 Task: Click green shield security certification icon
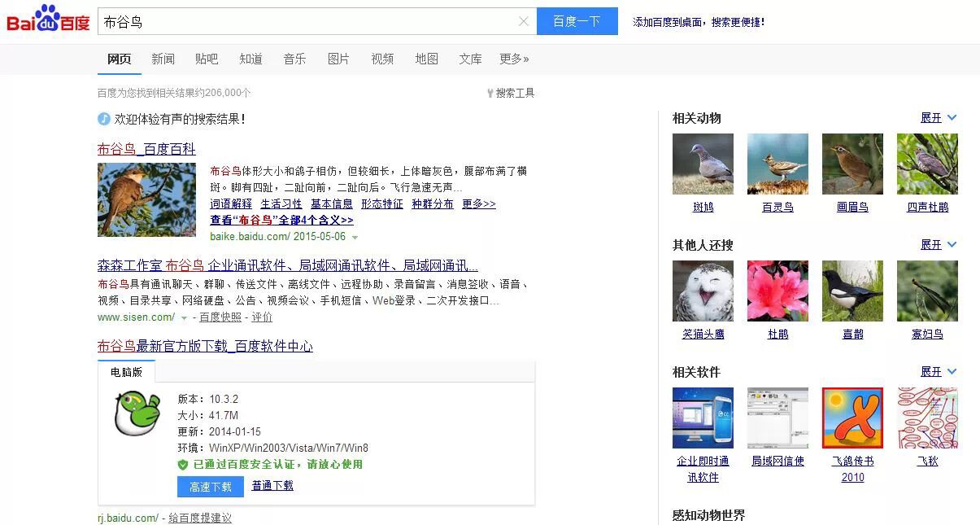[183, 465]
